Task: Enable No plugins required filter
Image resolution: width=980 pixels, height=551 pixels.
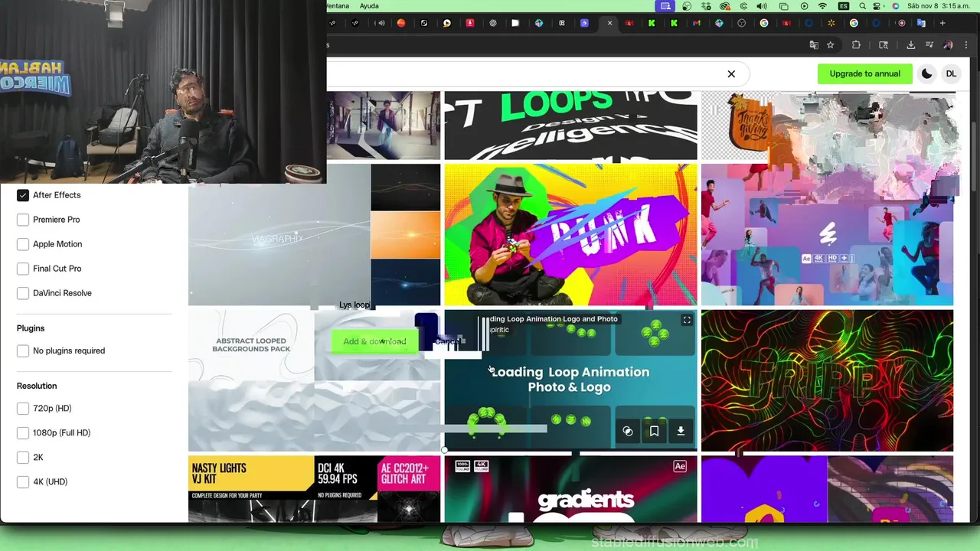Action: 23,350
